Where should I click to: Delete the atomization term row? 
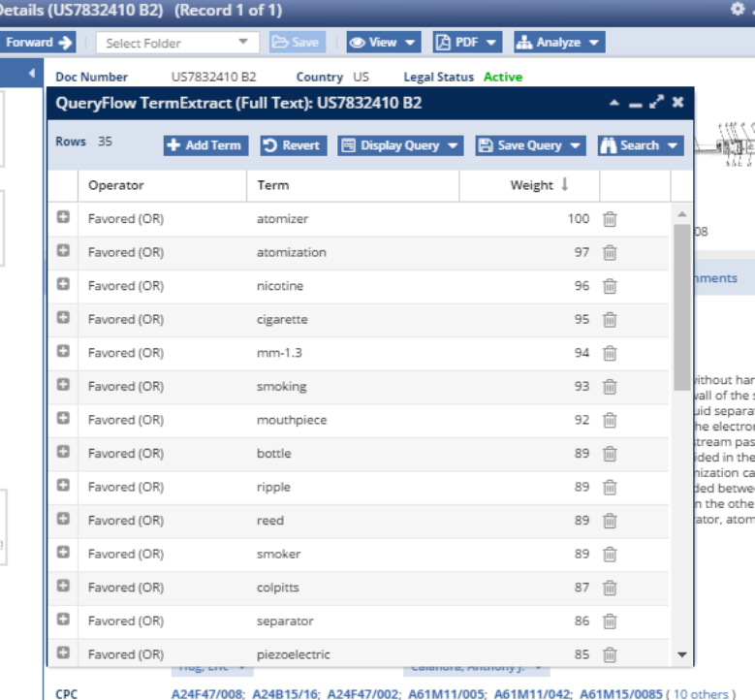tap(610, 252)
